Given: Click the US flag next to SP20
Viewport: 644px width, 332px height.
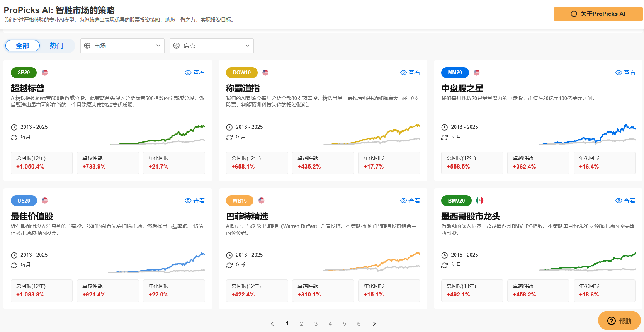Looking at the screenshot, I should coord(45,72).
